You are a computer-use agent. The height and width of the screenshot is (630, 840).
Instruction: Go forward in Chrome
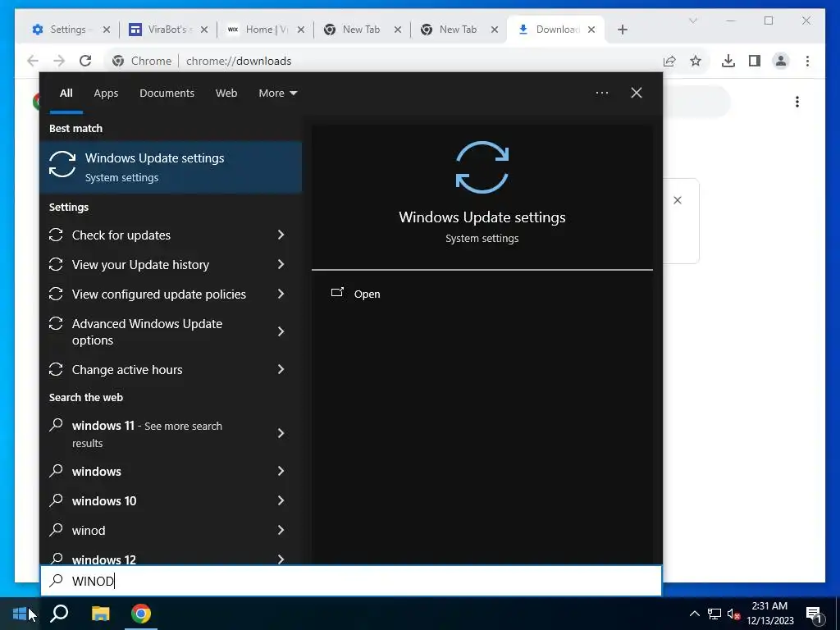point(59,61)
